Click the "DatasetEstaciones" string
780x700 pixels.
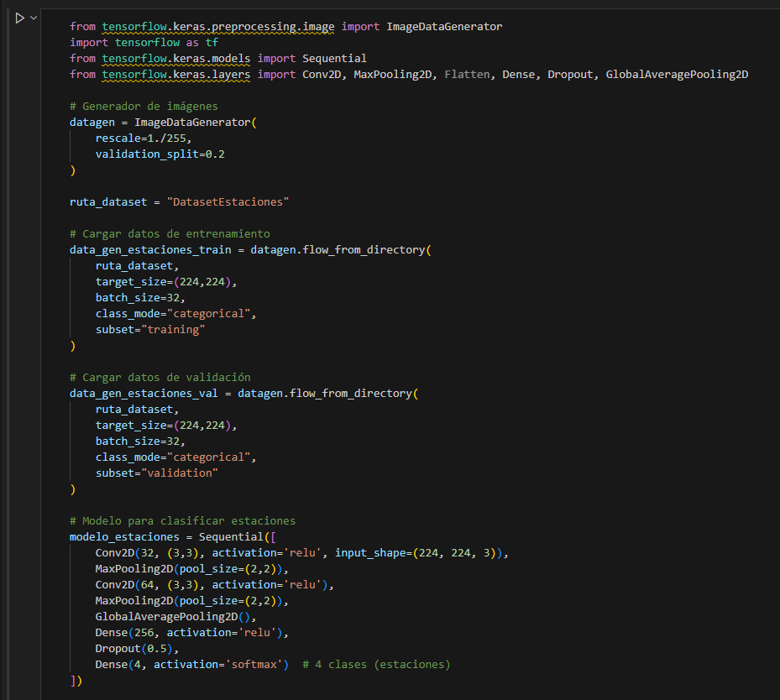click(x=228, y=201)
